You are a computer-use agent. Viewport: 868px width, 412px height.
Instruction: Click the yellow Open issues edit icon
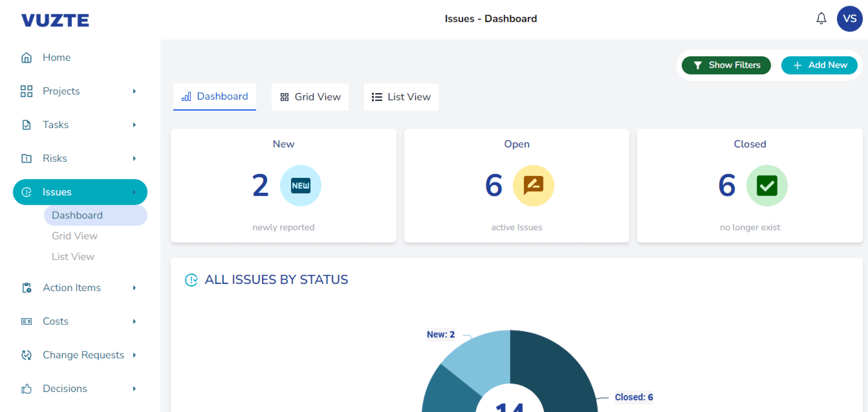(x=533, y=185)
